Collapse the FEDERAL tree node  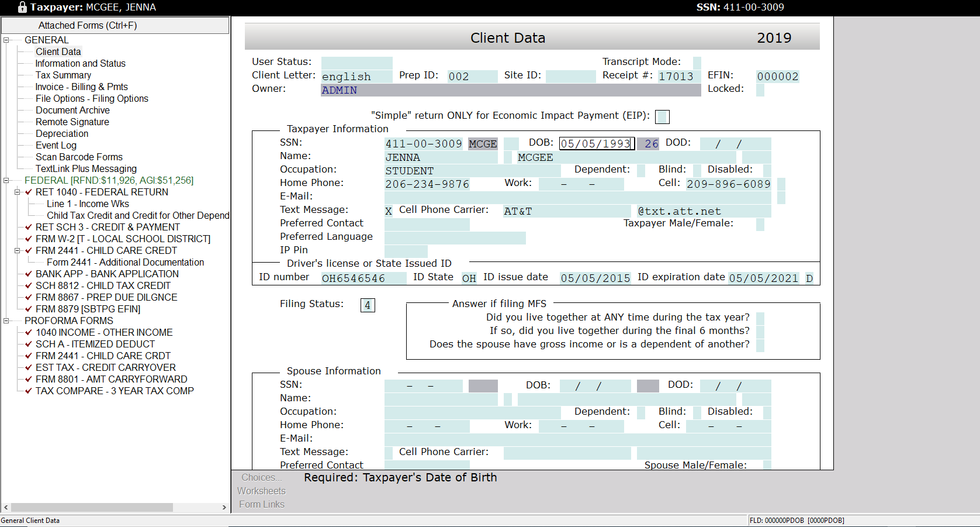tap(6, 181)
